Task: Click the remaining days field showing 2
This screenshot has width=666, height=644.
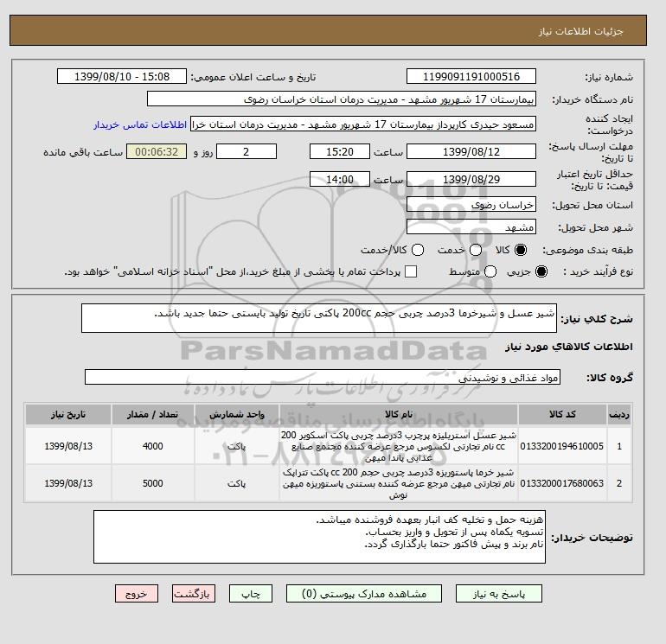Action: [x=247, y=151]
